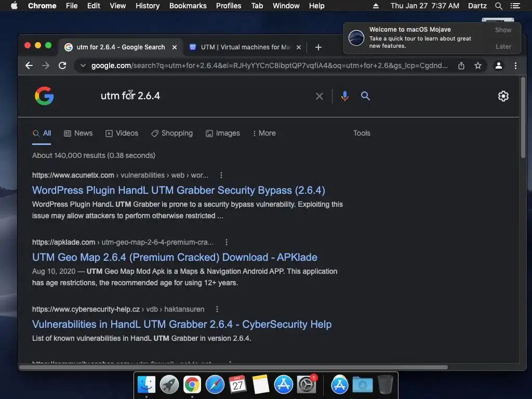Screen dimensions: 532x399
Task: Click the Dartz user name in menu bar
Action: [x=477, y=6]
